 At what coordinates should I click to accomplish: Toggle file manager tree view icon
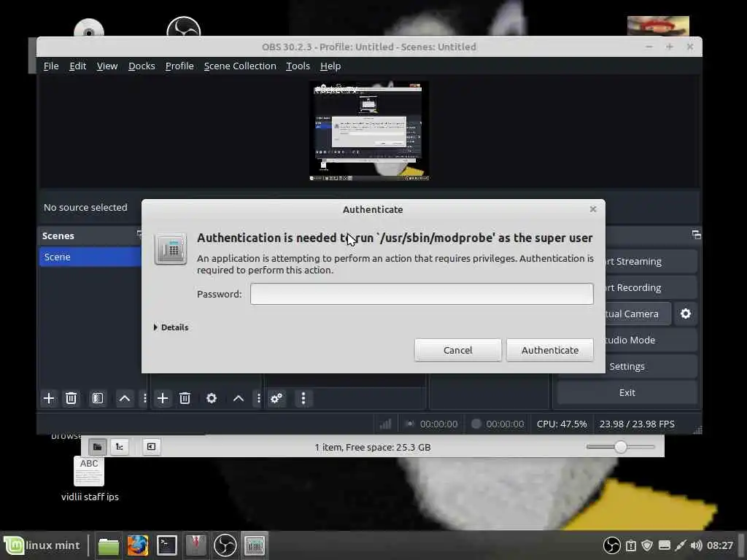coord(120,447)
